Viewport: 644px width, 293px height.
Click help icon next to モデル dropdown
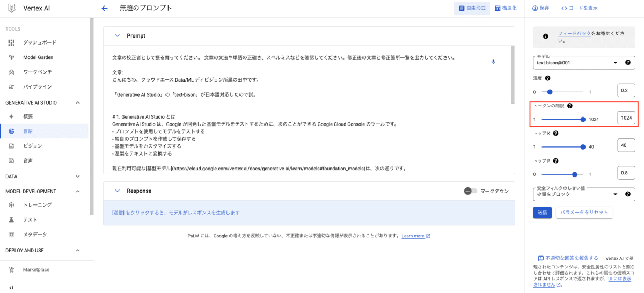(x=627, y=63)
